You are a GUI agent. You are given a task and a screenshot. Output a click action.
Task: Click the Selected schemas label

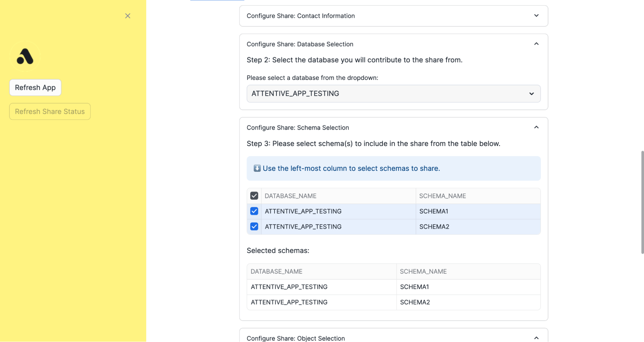pyautogui.click(x=278, y=250)
